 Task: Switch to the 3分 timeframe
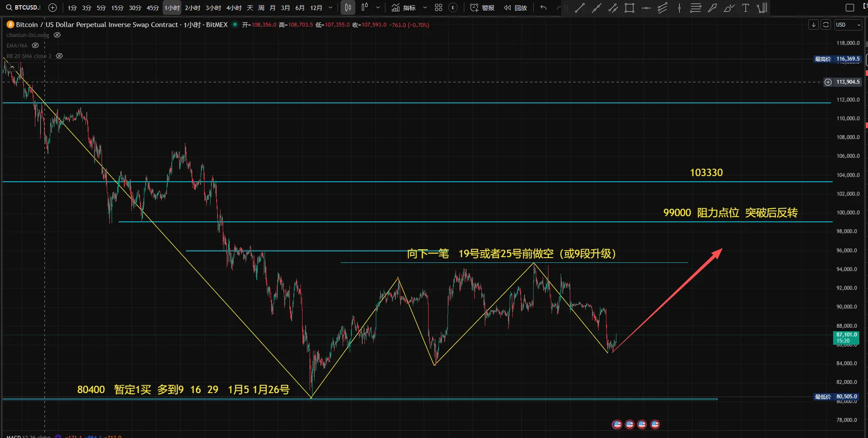point(87,8)
